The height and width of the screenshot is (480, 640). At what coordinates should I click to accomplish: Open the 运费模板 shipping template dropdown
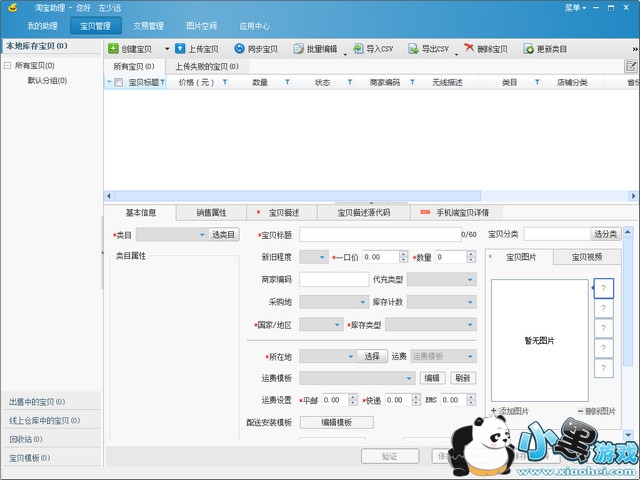(357, 378)
